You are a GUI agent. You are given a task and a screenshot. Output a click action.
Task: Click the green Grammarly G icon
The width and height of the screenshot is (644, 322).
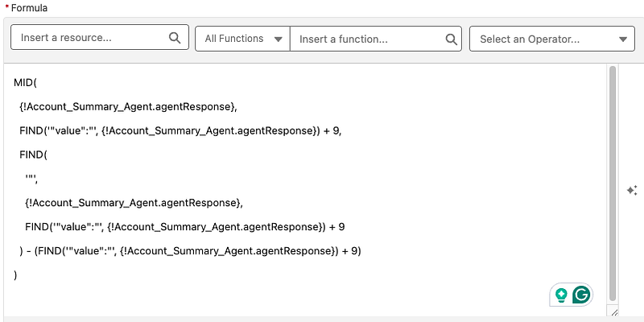click(x=581, y=295)
